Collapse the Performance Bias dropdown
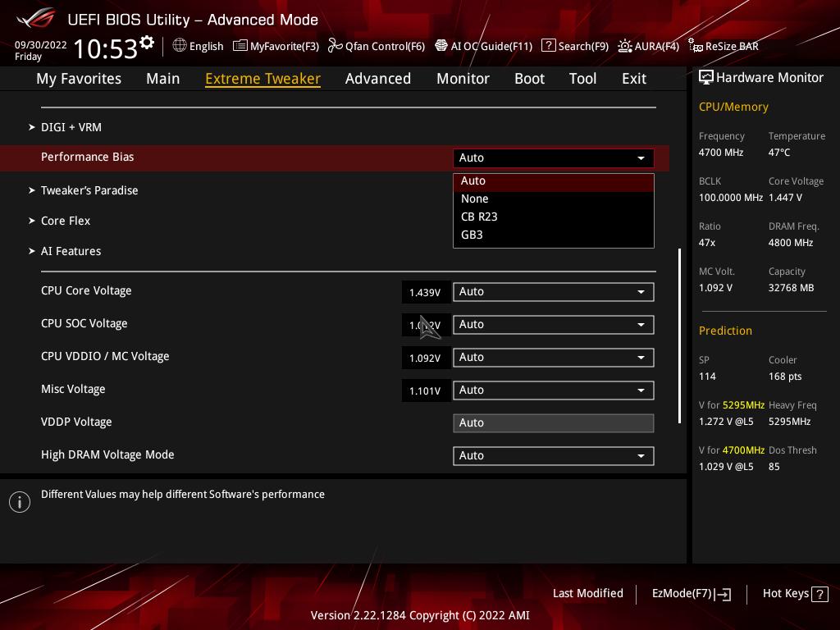This screenshot has height=630, width=840. tap(554, 158)
